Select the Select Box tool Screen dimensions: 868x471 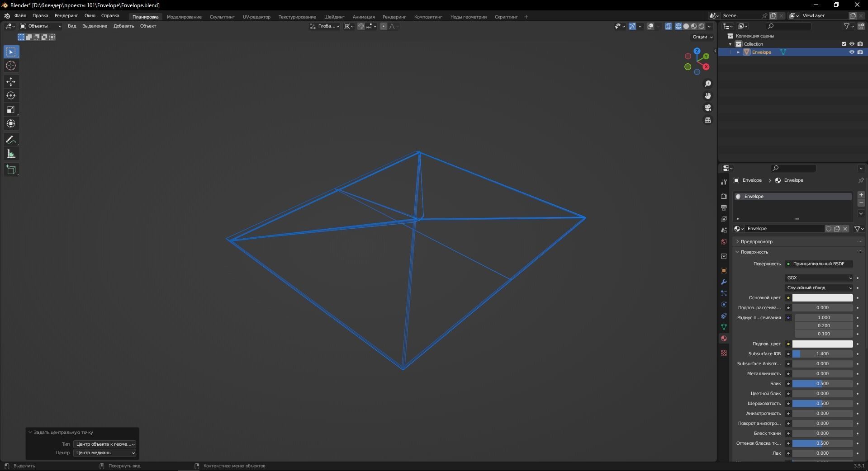(11, 52)
